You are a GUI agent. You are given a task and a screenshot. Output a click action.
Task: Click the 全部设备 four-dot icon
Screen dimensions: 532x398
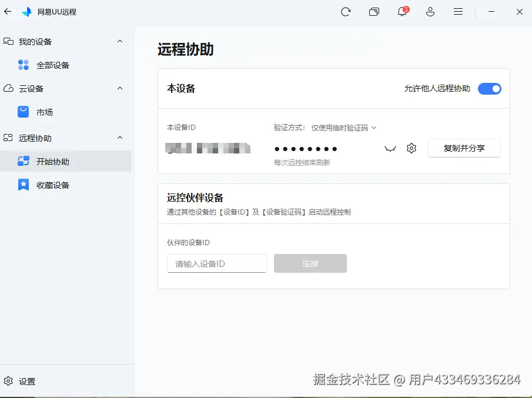24,65
